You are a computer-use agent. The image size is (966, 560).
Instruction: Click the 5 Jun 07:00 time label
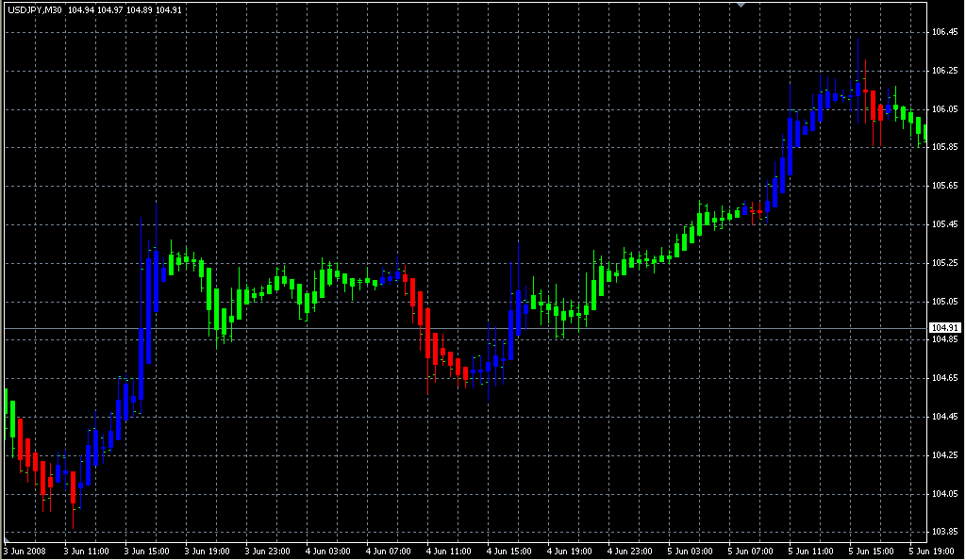(x=750, y=552)
